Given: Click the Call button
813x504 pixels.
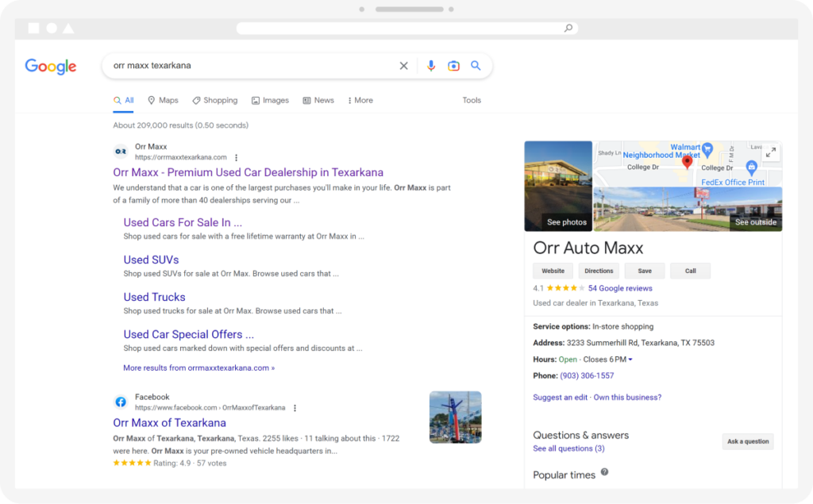Looking at the screenshot, I should coord(690,271).
